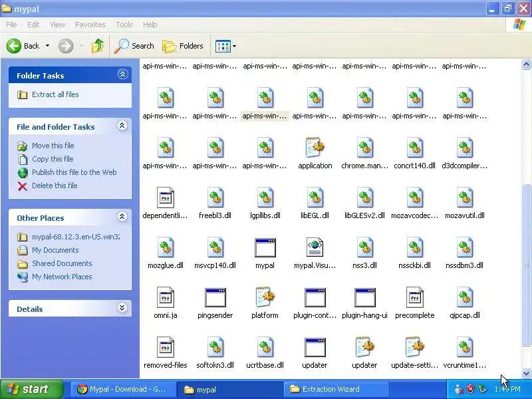Select the chrome.manifest file icon
532x399 pixels.
coord(364,148)
